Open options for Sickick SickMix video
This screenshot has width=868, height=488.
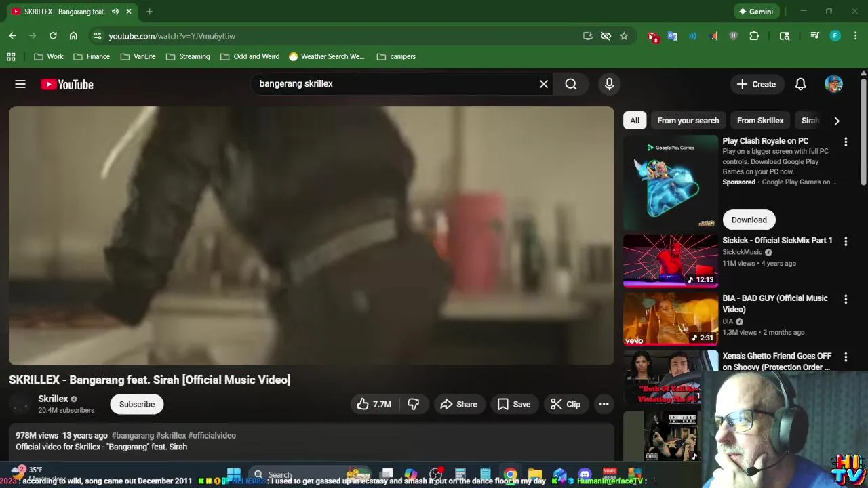click(x=846, y=241)
